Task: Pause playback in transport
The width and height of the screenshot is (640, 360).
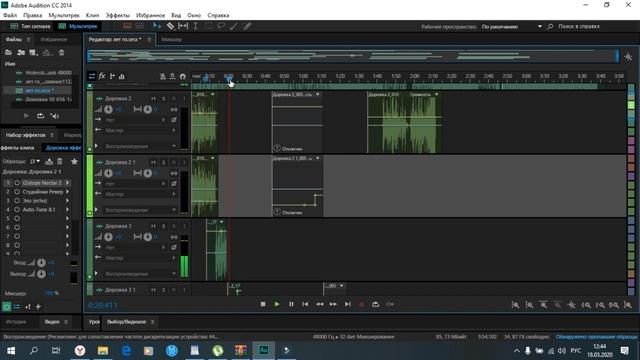Action: (x=291, y=304)
